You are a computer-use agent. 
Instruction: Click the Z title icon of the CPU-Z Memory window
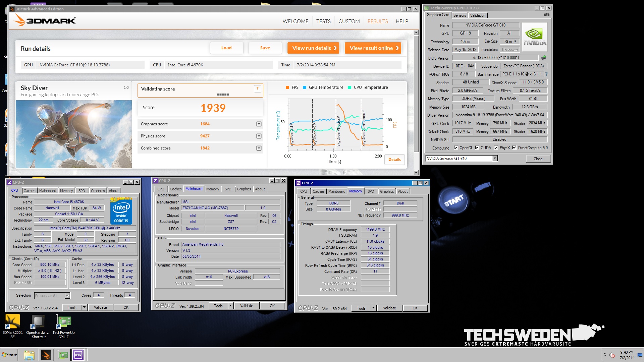click(x=299, y=183)
